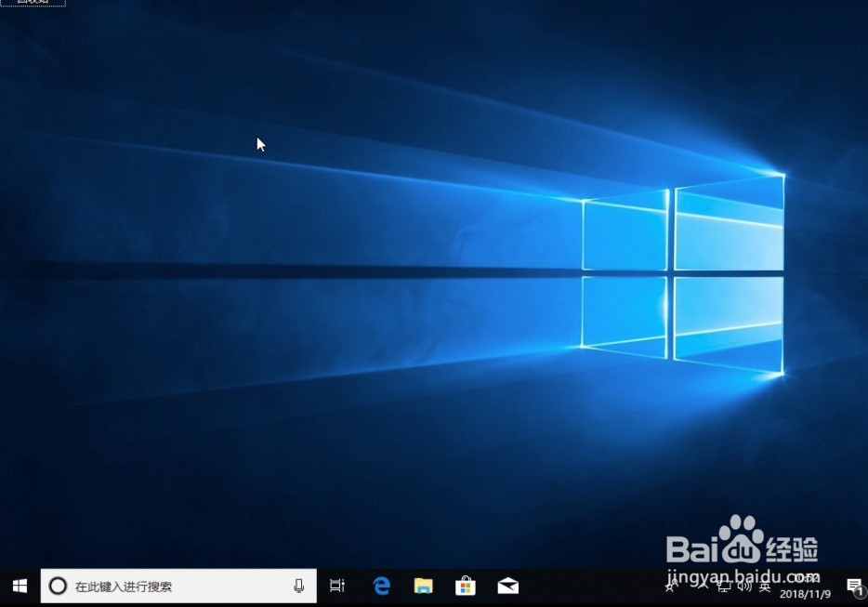The height and width of the screenshot is (607, 868).
Task: Switch input method via 英 indicator
Action: (765, 586)
